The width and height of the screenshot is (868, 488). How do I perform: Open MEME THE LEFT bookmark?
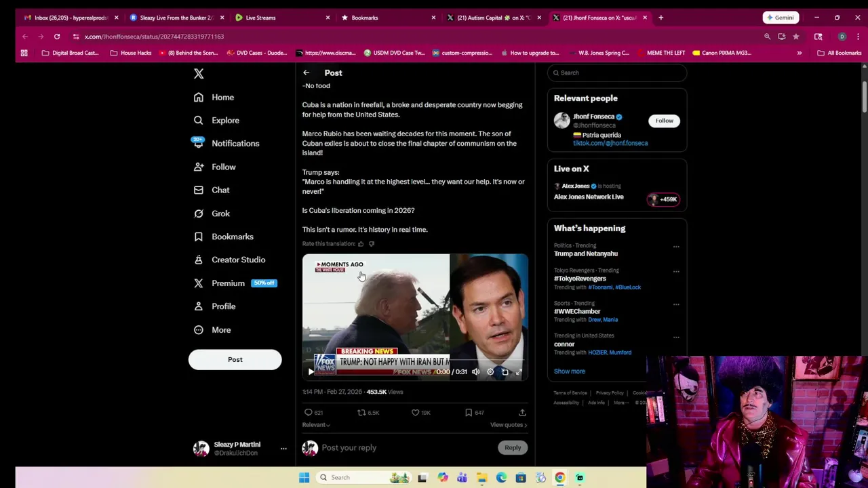coord(660,53)
